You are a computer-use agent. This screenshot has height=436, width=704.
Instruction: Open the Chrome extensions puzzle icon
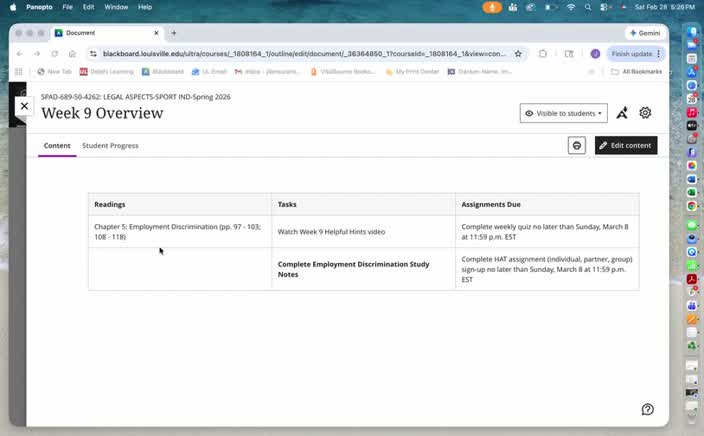tap(543, 54)
